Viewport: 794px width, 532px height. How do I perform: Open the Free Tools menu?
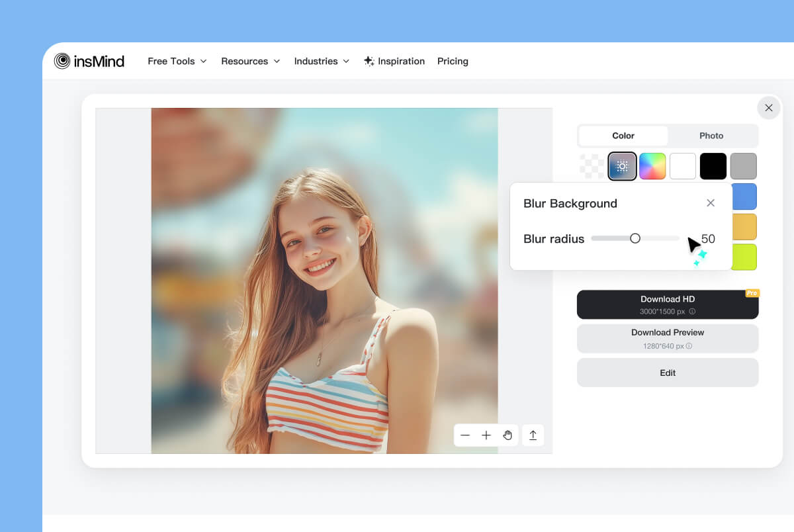point(177,61)
